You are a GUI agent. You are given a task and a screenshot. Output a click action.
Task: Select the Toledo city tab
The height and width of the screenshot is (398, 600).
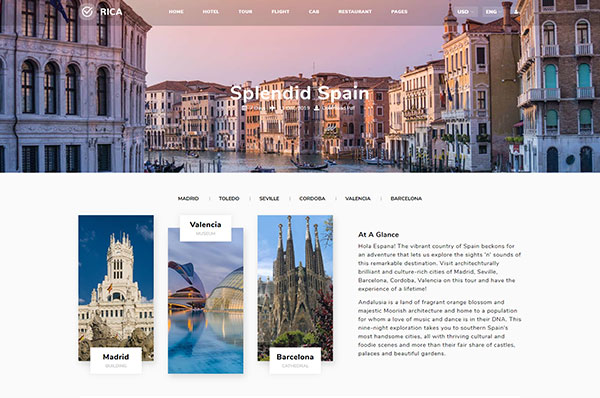229,199
